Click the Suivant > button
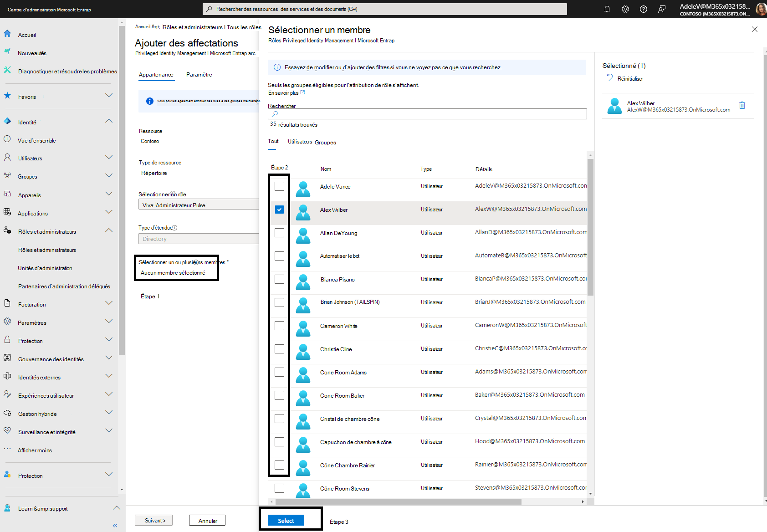The width and height of the screenshot is (767, 532). [153, 520]
